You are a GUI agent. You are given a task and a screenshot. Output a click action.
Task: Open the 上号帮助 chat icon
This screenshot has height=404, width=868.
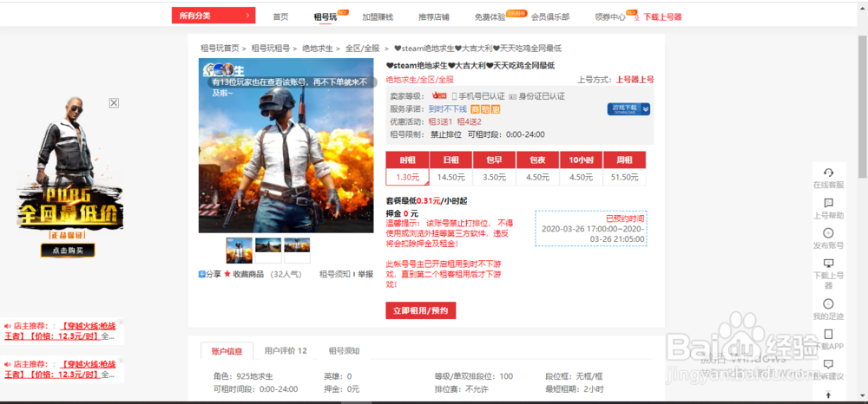point(828,203)
